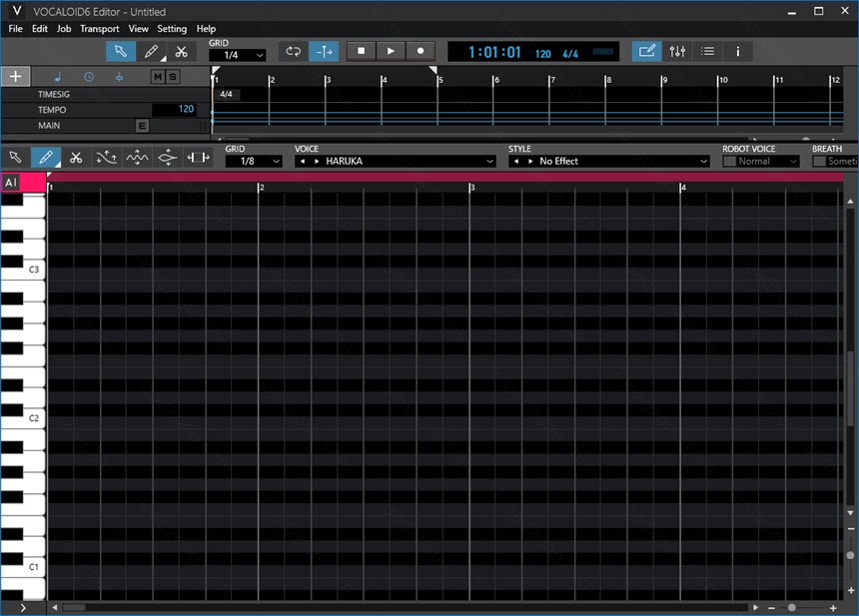Screen dimensions: 859x616
Task: Select the dynamics edit tool icon
Action: [x=167, y=158]
